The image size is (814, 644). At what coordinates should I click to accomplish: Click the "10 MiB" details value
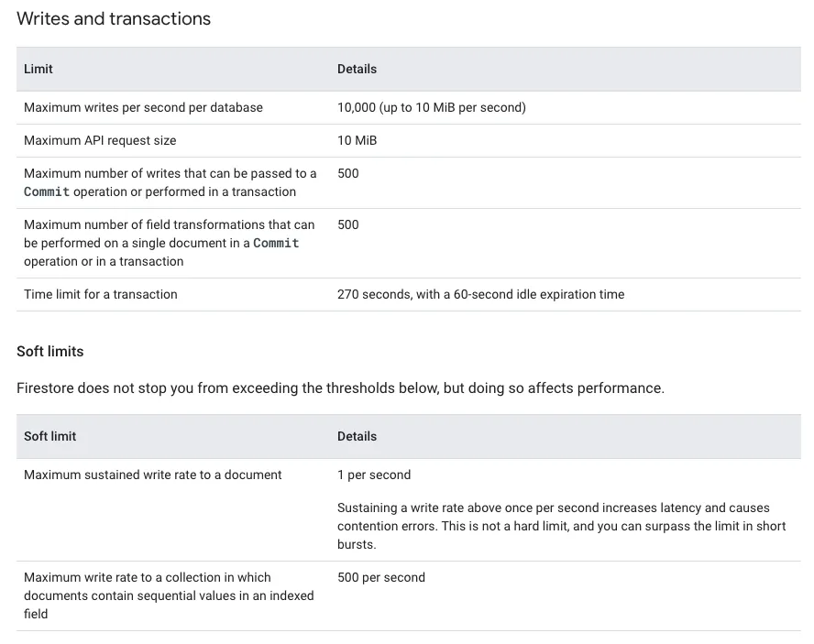[357, 140]
